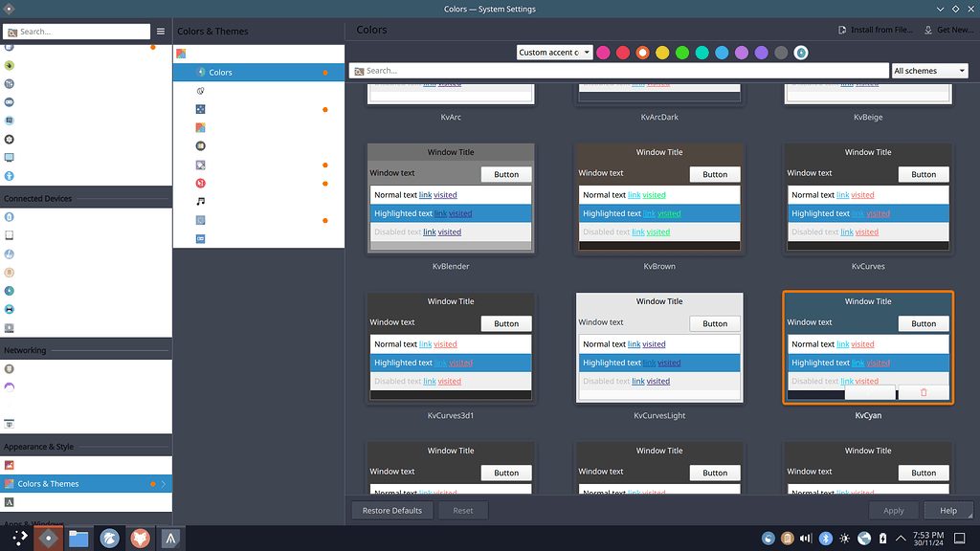Image resolution: width=980 pixels, height=551 pixels.
Task: Select the Colors entry in the themes list
Action: tap(222, 72)
